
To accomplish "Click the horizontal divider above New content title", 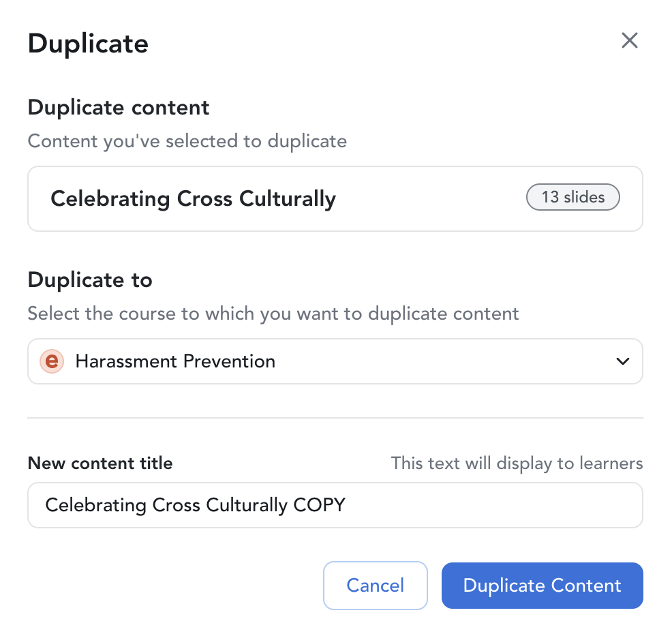I will [335, 418].
